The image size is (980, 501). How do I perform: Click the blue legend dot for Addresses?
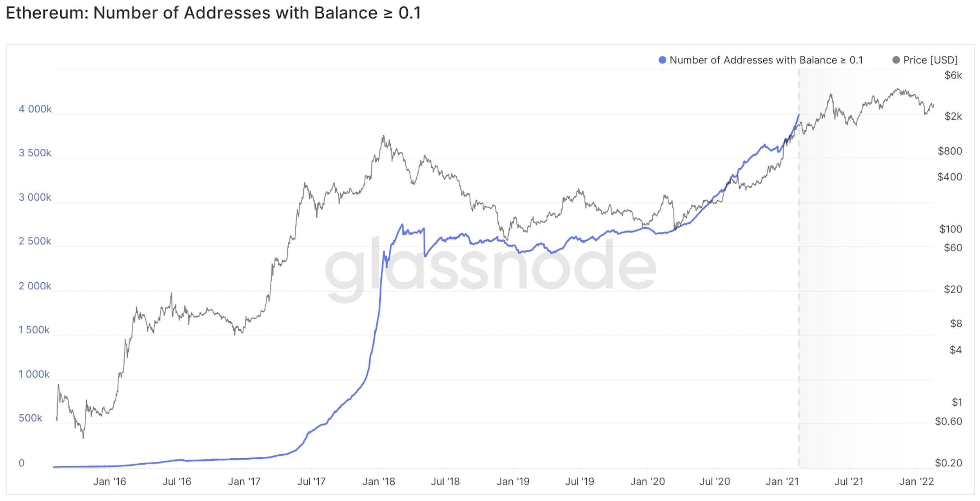662,60
